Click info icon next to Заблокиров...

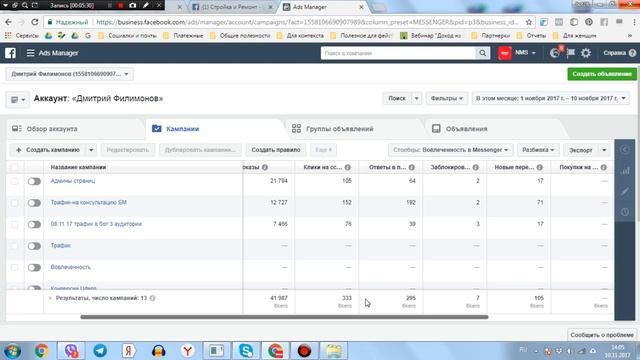click(x=476, y=167)
